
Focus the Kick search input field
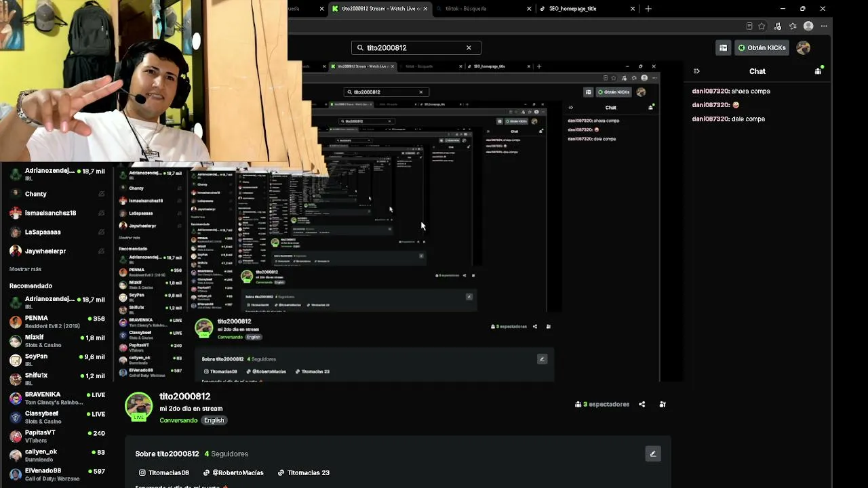tap(416, 47)
